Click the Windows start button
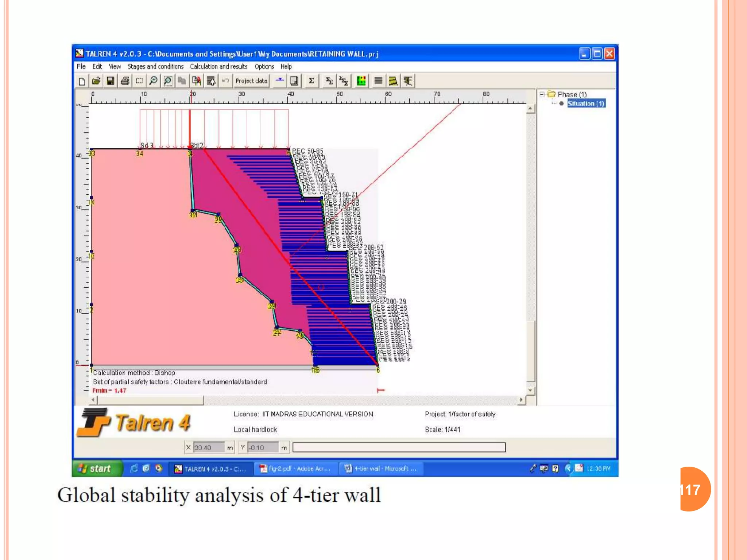This screenshot has height=560, width=747. [x=96, y=469]
